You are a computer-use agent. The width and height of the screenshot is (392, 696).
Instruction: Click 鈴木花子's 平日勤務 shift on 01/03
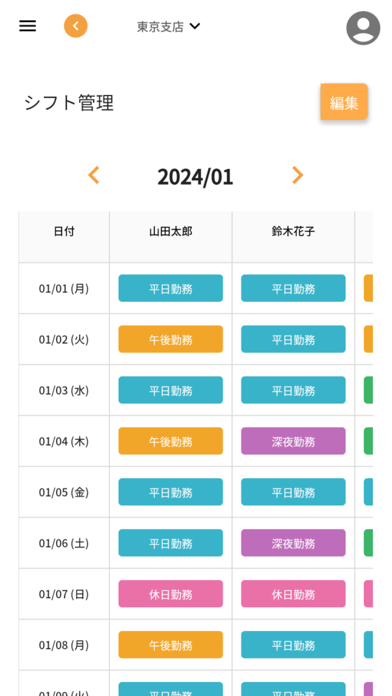pyautogui.click(x=293, y=390)
